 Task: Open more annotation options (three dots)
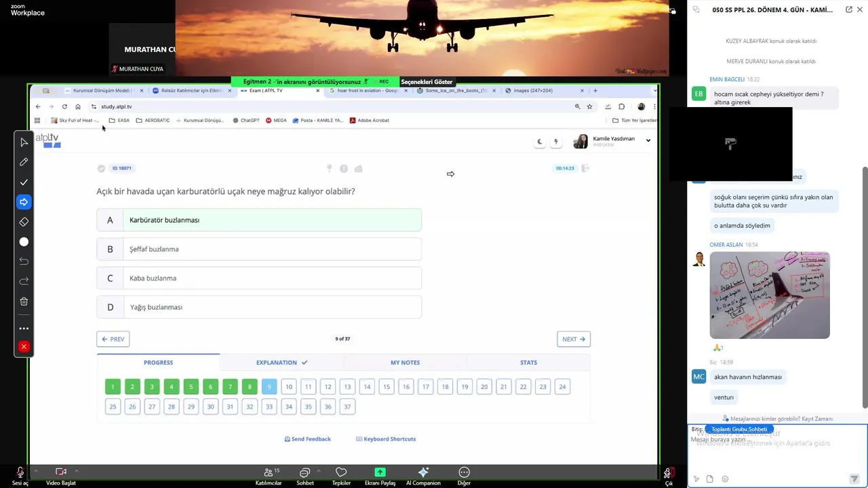click(24, 328)
